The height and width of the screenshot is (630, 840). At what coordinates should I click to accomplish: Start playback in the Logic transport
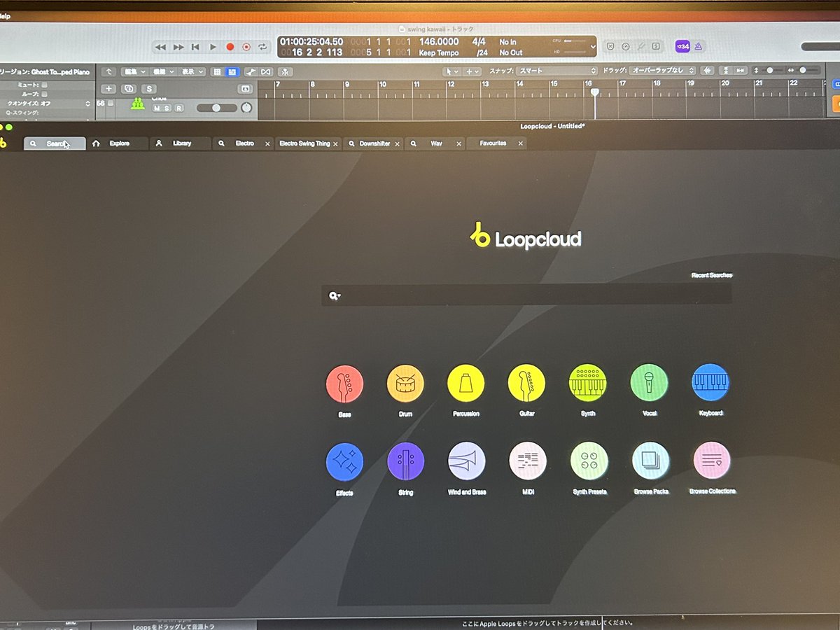point(213,47)
